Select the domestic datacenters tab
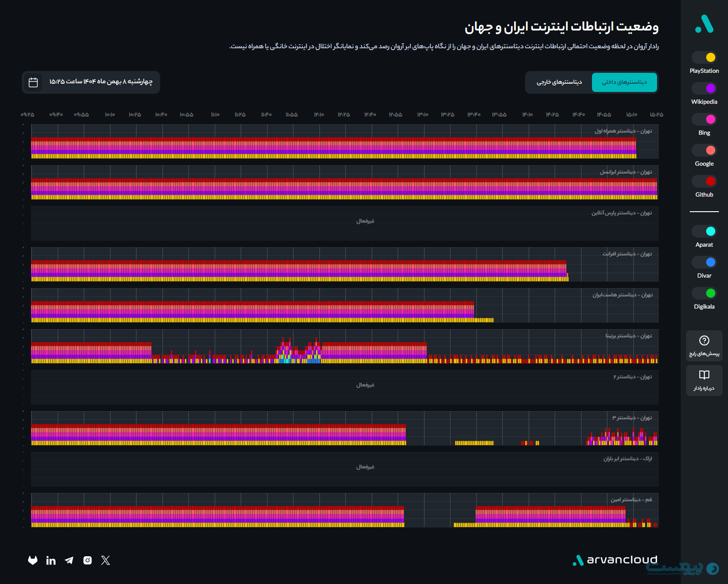 (624, 82)
